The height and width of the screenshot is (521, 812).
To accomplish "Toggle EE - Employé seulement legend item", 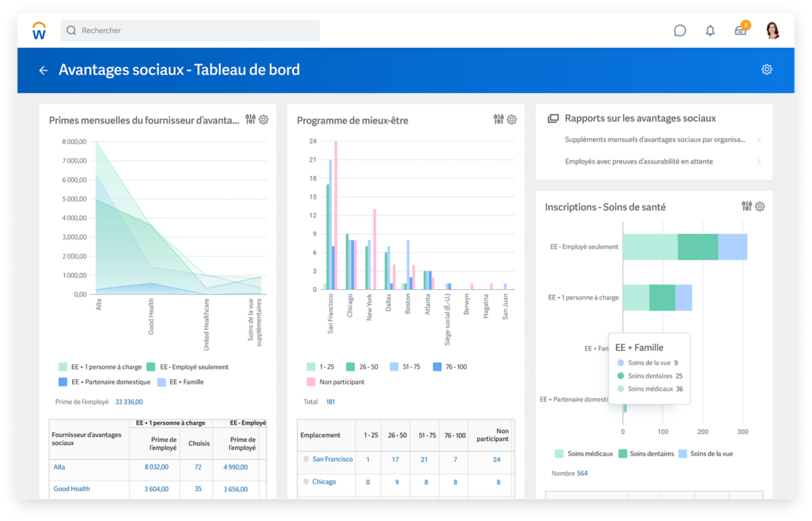I will 188,367.
